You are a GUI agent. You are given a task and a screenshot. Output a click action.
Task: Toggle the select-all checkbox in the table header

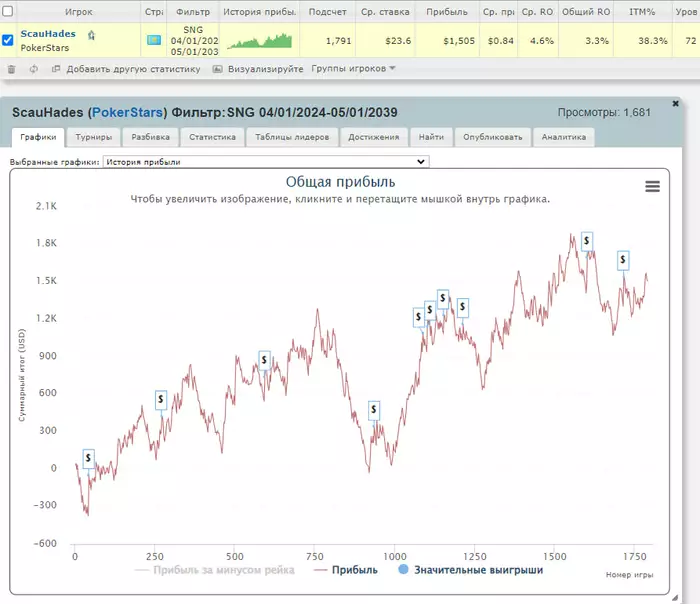[8, 11]
